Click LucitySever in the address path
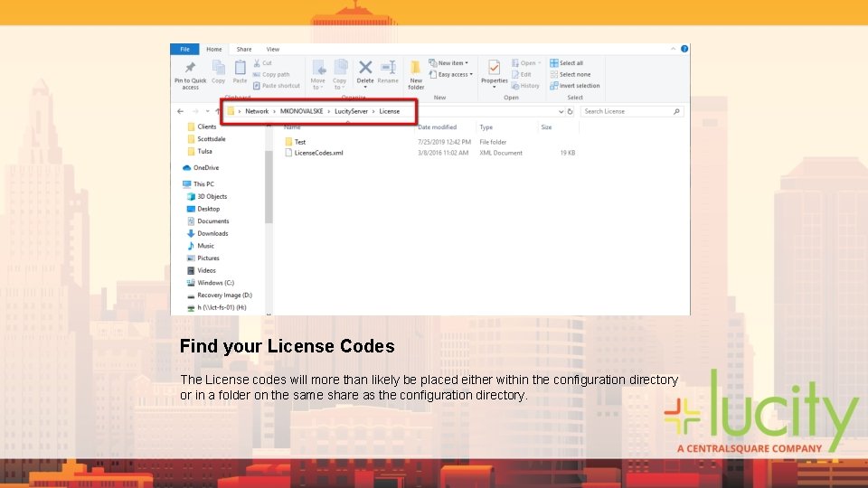 point(351,111)
